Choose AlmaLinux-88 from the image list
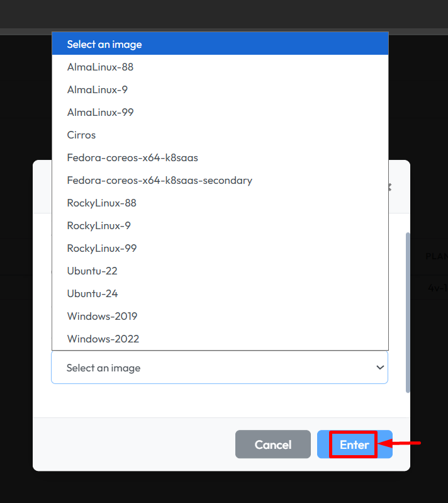The height and width of the screenshot is (503, 448). coord(101,67)
